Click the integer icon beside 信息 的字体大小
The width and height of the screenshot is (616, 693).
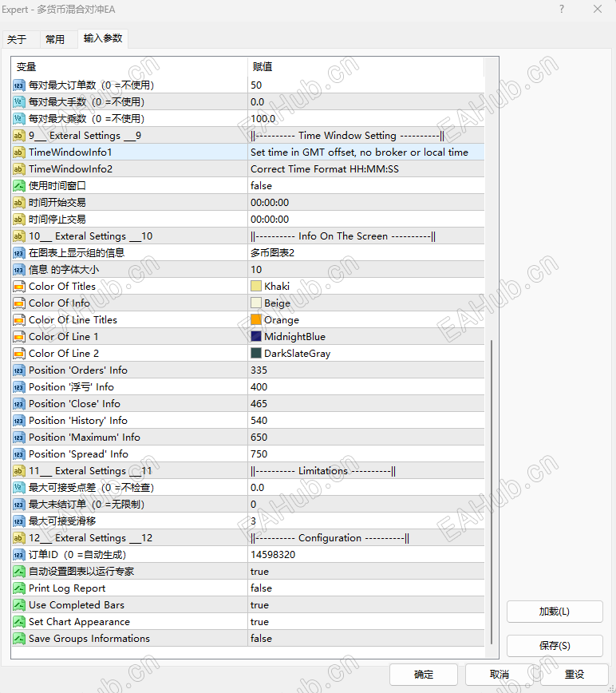[x=18, y=270]
